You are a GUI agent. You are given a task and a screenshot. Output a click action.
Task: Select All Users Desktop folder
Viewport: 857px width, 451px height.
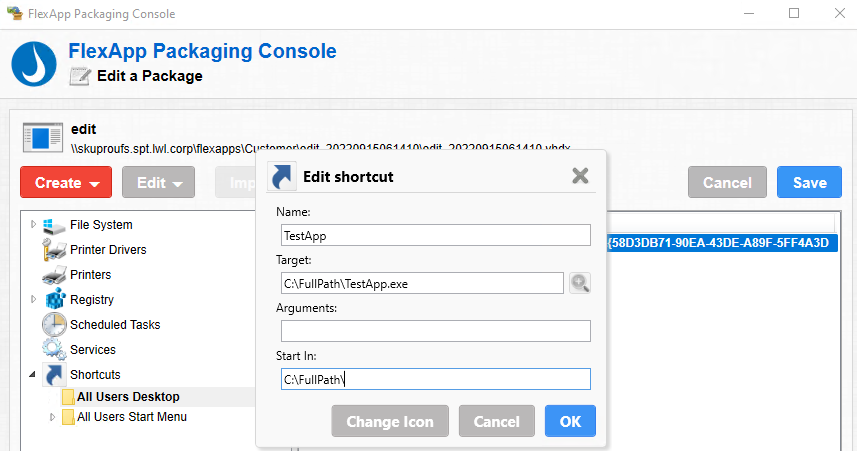[x=128, y=397]
